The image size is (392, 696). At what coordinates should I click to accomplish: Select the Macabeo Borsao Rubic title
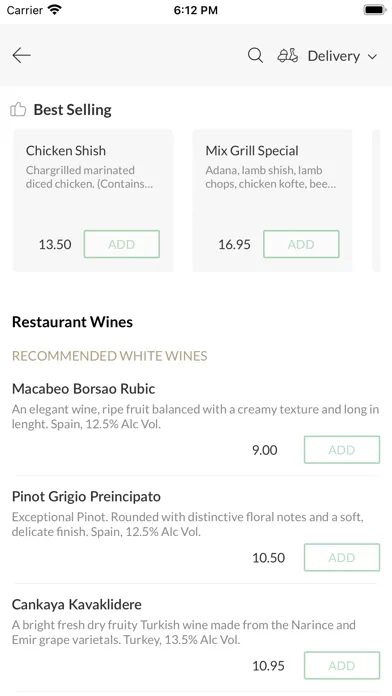click(x=83, y=389)
